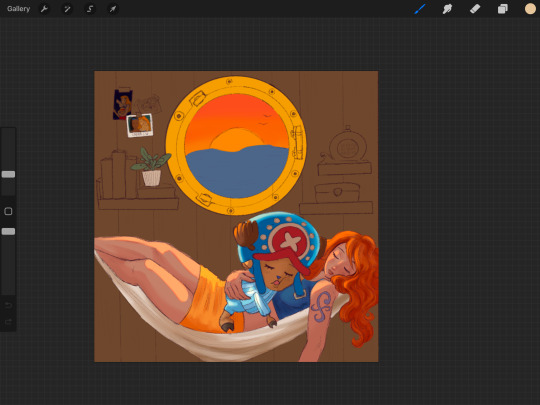Click the orange sunset porthole on canvas
Image resolution: width=540 pixels, height=405 pixels.
(236, 145)
